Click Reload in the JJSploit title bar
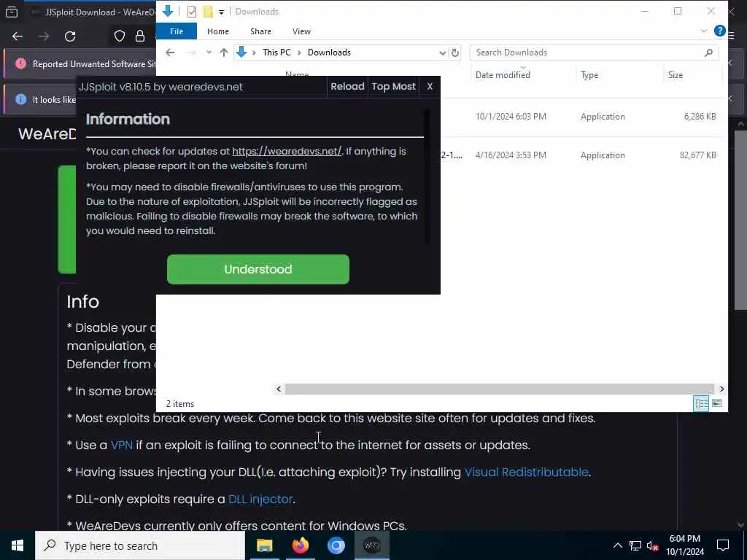 pyautogui.click(x=347, y=87)
